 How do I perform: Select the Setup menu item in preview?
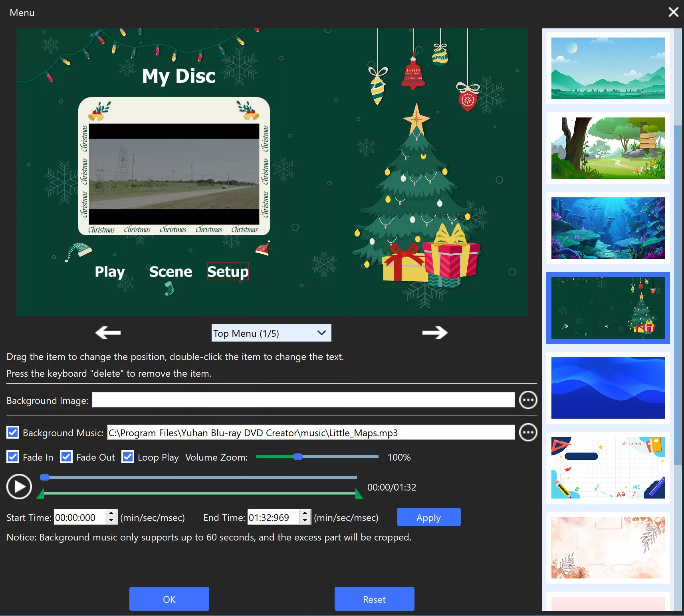tap(228, 272)
